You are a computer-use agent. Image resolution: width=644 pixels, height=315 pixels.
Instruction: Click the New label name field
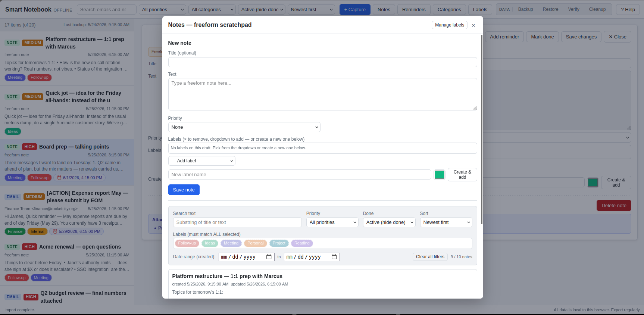pyautogui.click(x=300, y=175)
